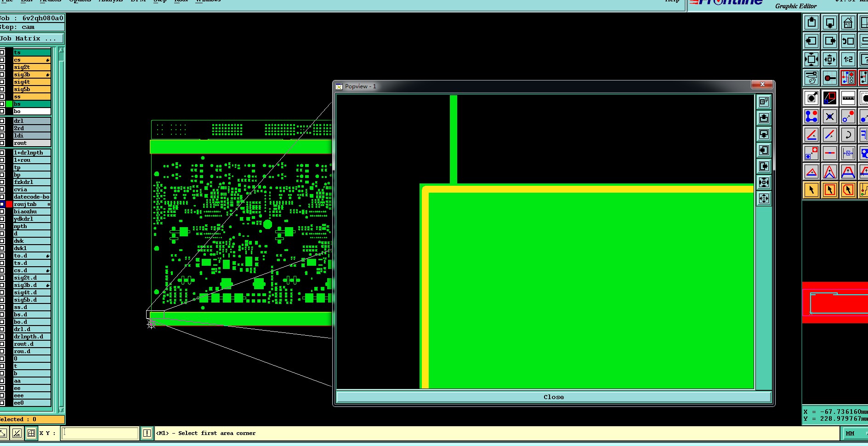Click zoom out icon in Popview
Viewport: 868px width, 446px height.
pyautogui.click(x=764, y=199)
